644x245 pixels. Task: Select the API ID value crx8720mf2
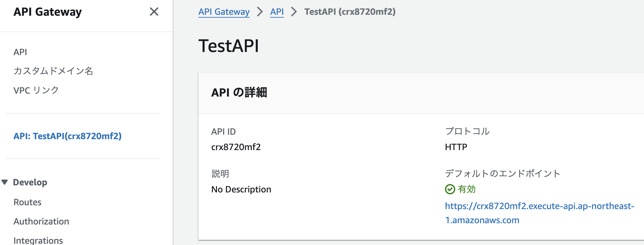236,147
